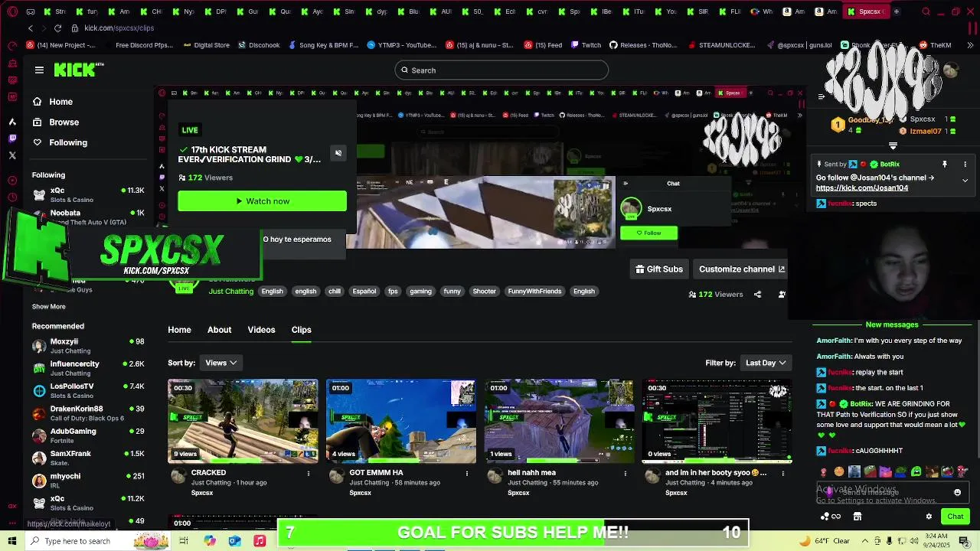This screenshot has width=980, height=551.
Task: Click the Español tag
Action: coord(364,292)
